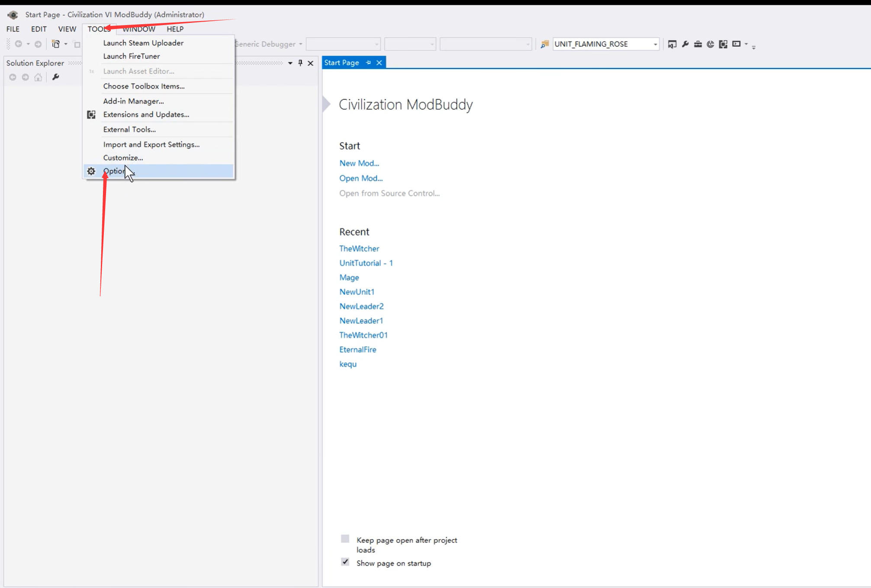The width and height of the screenshot is (871, 588).
Task: Open the Navigate Backward history dropdown
Action: [x=28, y=44]
